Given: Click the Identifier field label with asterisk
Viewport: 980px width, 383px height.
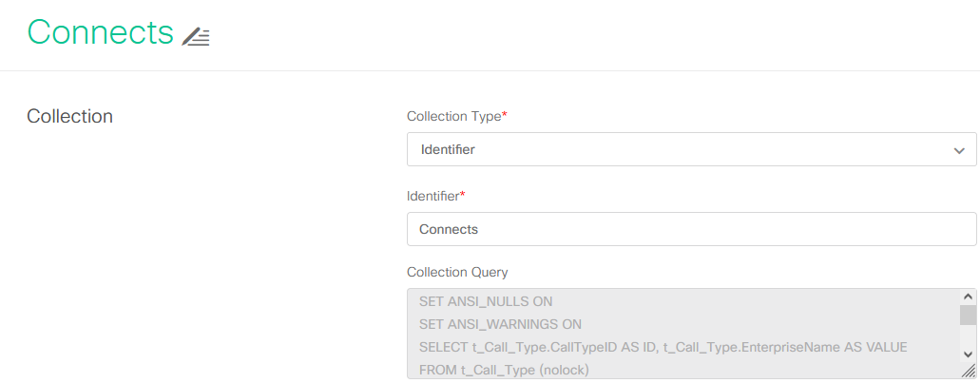Looking at the screenshot, I should point(435,196).
